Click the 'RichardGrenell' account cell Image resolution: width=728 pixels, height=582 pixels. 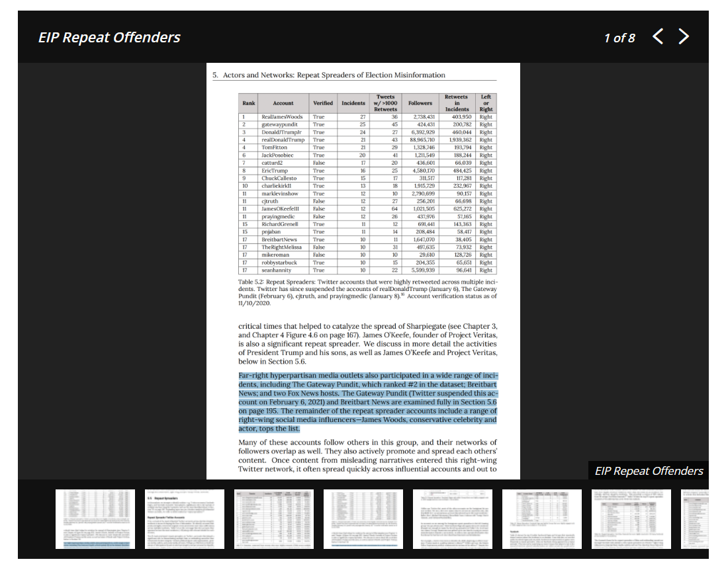283,224
